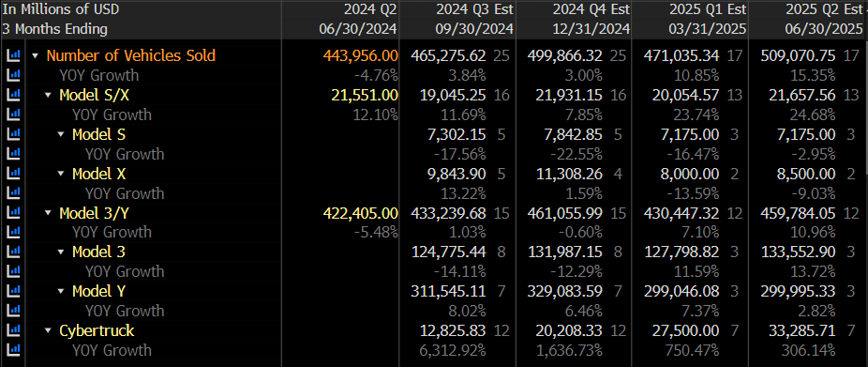Select 2024 Q2 value 443,956.00 cell
Viewport: 868px width, 367px height.
pyautogui.click(x=360, y=55)
